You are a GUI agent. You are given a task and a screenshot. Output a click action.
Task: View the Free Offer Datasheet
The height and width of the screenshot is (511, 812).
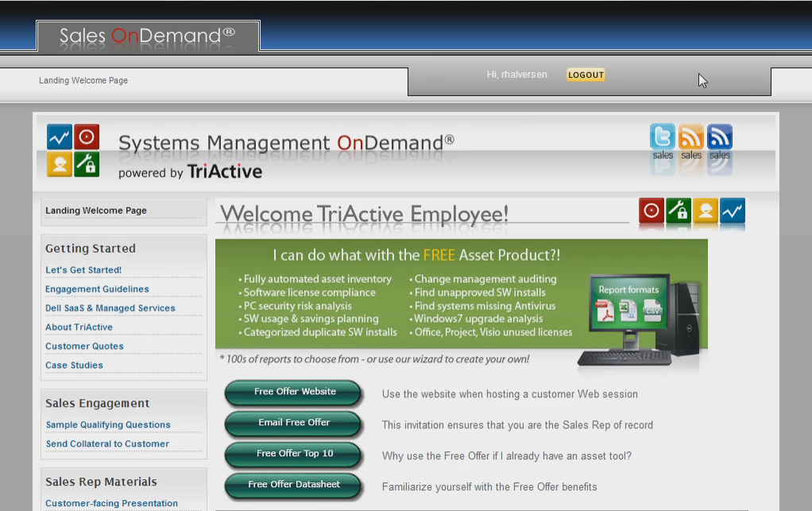point(293,485)
